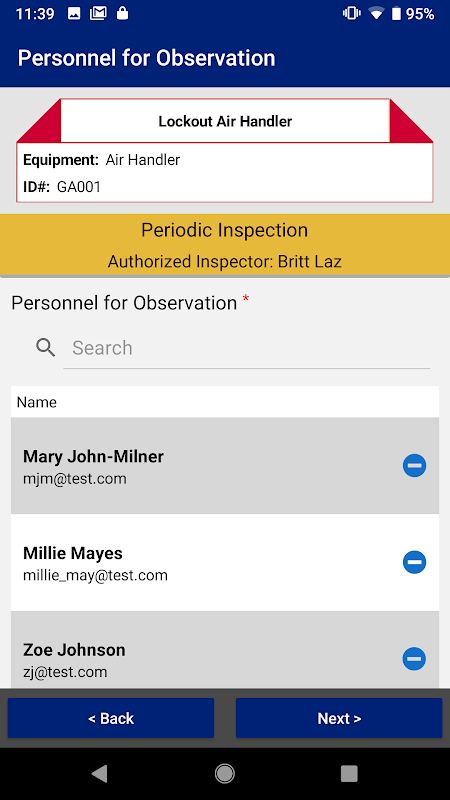Remove Zoe Johnson with the minus icon

tap(414, 658)
